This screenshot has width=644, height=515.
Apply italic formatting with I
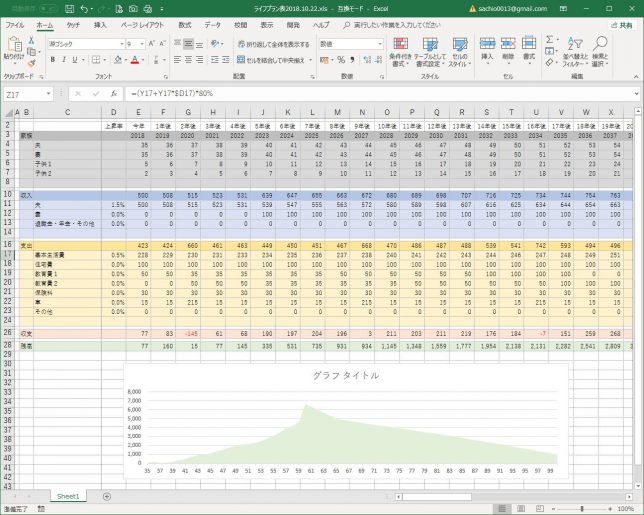pyautogui.click(x=64, y=60)
